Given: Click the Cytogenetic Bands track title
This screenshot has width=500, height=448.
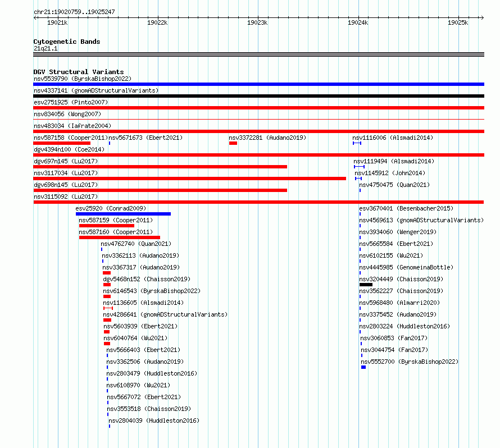Looking at the screenshot, I should click(x=67, y=42).
